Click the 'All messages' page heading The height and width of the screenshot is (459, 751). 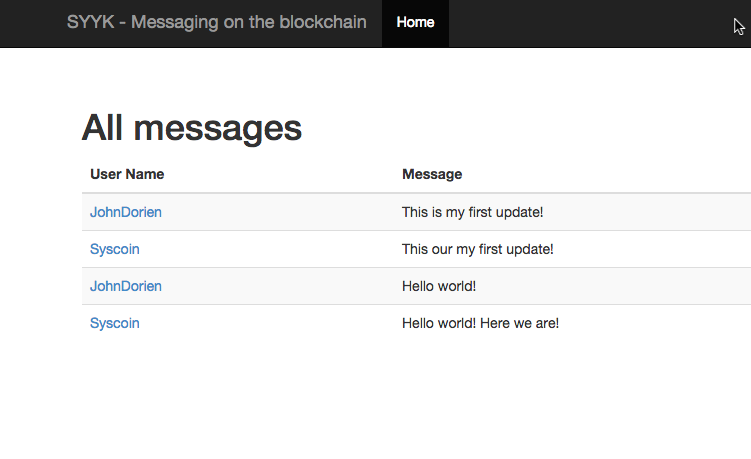click(x=192, y=128)
